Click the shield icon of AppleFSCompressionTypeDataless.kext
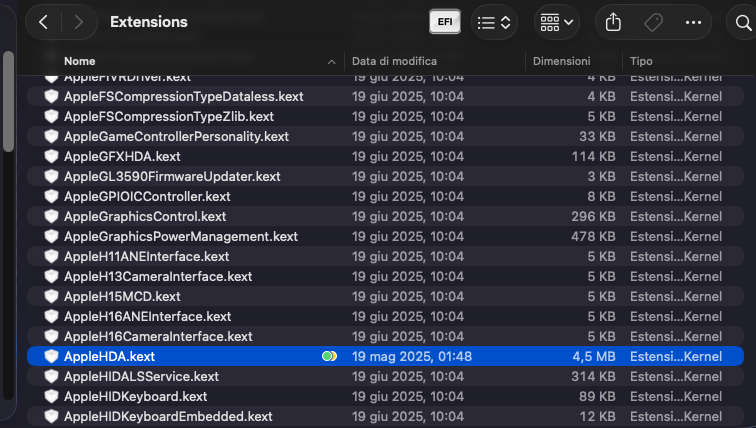 click(51, 96)
